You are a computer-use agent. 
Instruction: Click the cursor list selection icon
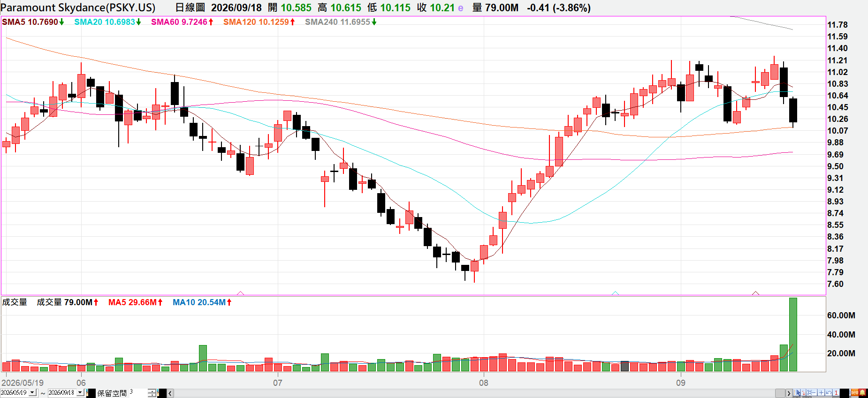797,393
